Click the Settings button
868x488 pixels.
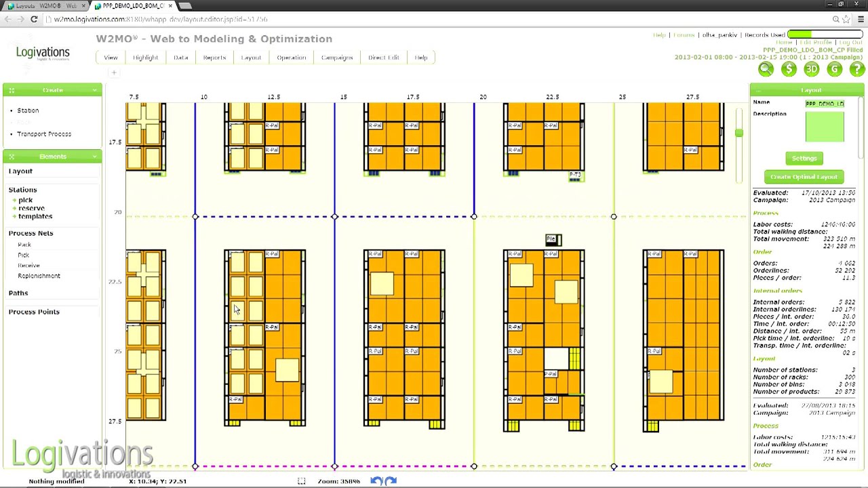click(804, 159)
